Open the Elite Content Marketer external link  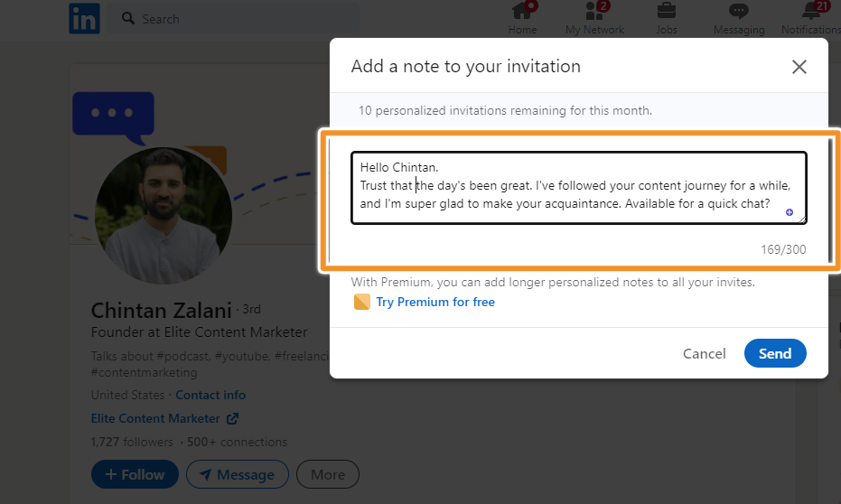[164, 419]
